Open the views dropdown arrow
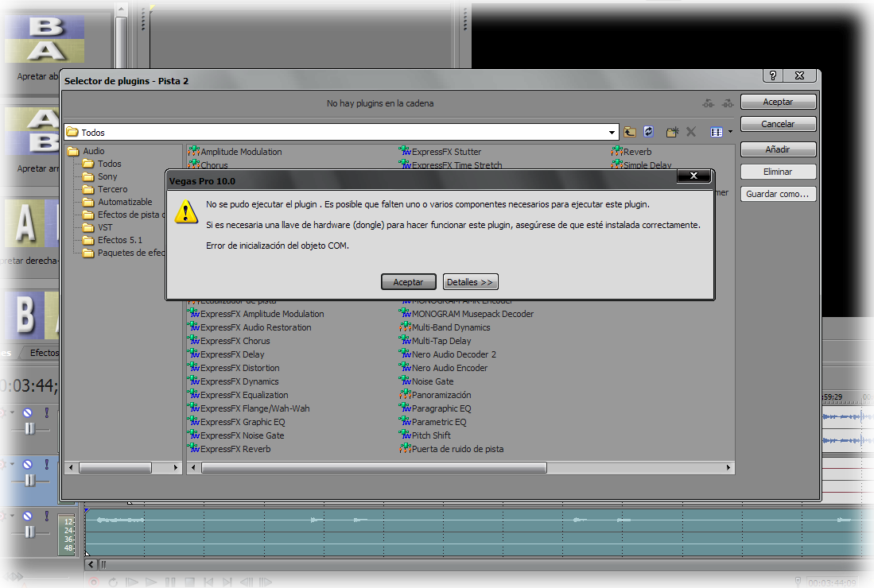This screenshot has width=874, height=588. coord(730,132)
